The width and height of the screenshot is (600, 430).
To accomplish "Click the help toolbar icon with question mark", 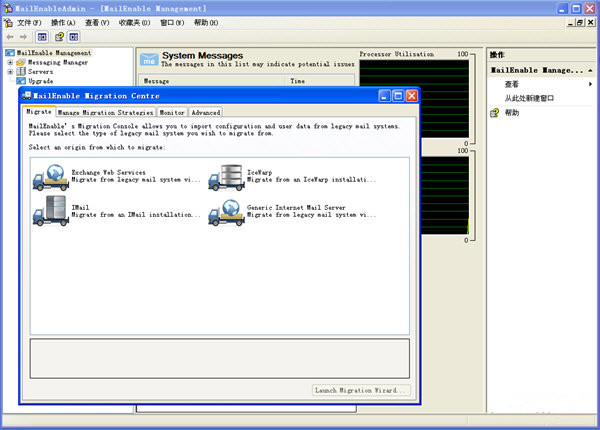I will (59, 37).
